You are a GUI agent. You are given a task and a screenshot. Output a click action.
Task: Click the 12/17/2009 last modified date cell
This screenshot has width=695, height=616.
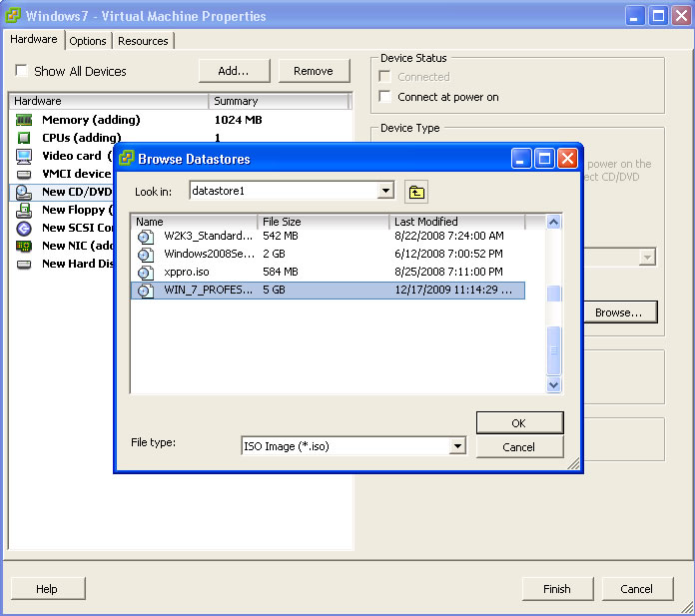453,290
